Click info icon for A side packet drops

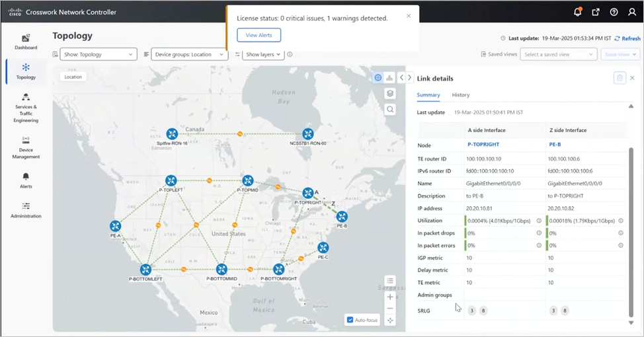point(539,233)
